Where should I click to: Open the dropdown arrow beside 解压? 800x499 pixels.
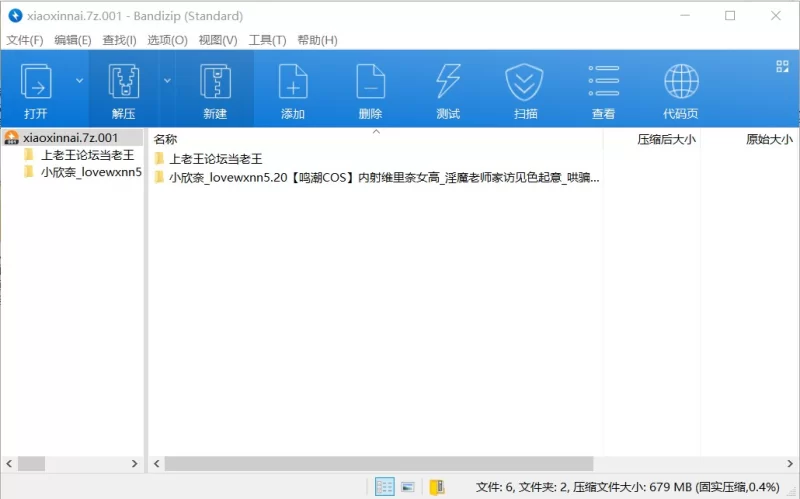(167, 81)
